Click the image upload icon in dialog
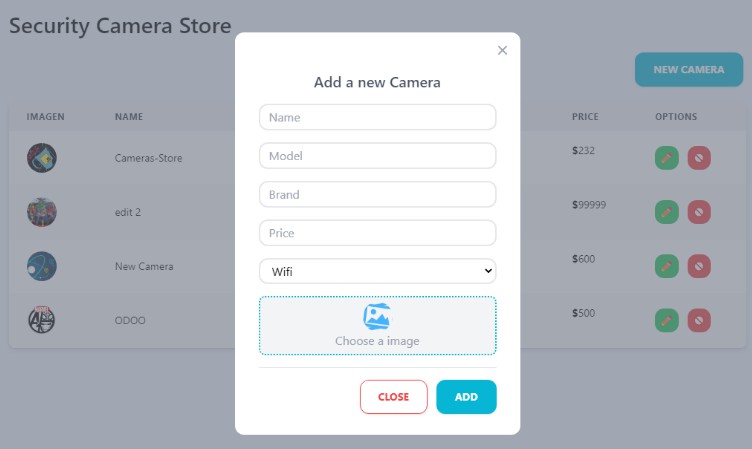The image size is (752, 449). (x=377, y=317)
